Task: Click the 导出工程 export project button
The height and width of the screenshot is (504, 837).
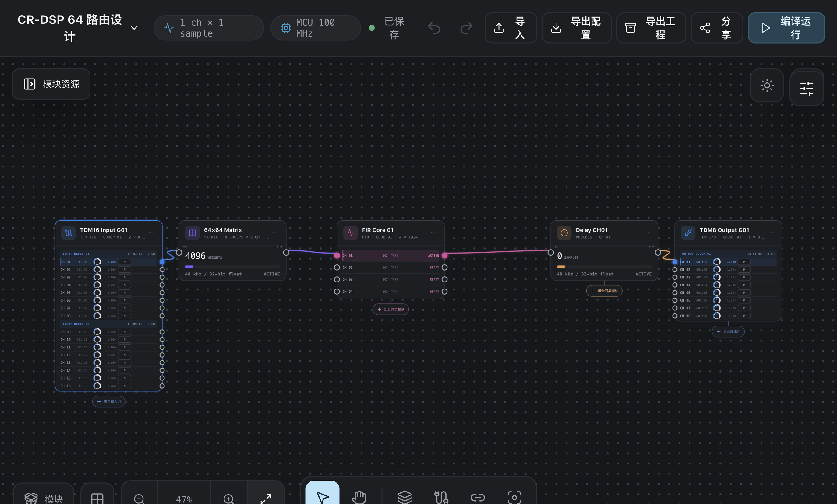Action: point(651,28)
